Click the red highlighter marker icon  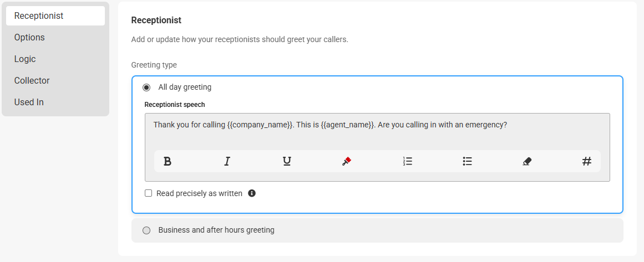click(x=347, y=162)
